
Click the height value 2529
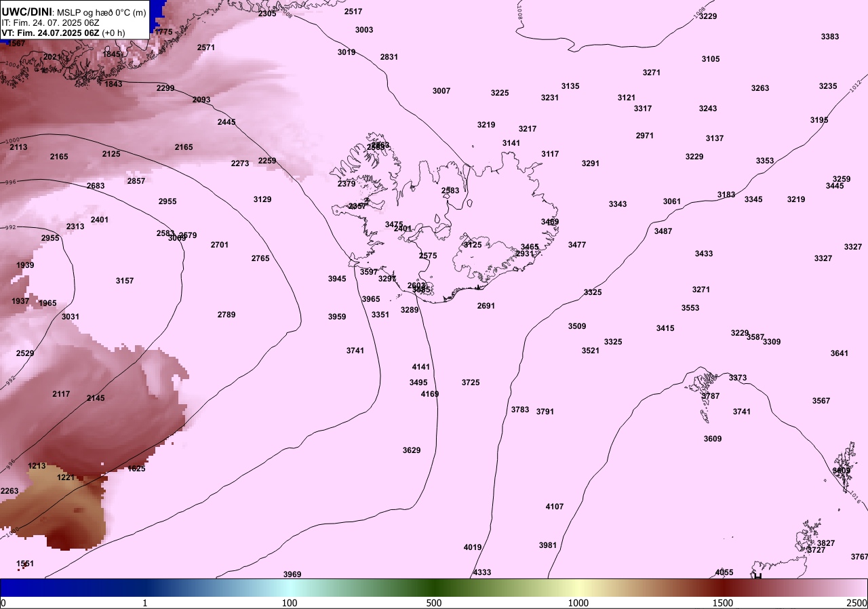click(25, 353)
